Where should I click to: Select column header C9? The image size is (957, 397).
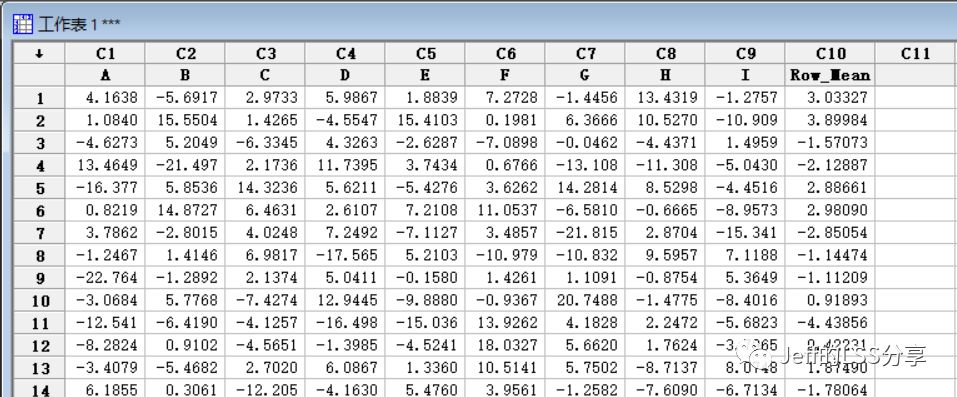[x=745, y=53]
